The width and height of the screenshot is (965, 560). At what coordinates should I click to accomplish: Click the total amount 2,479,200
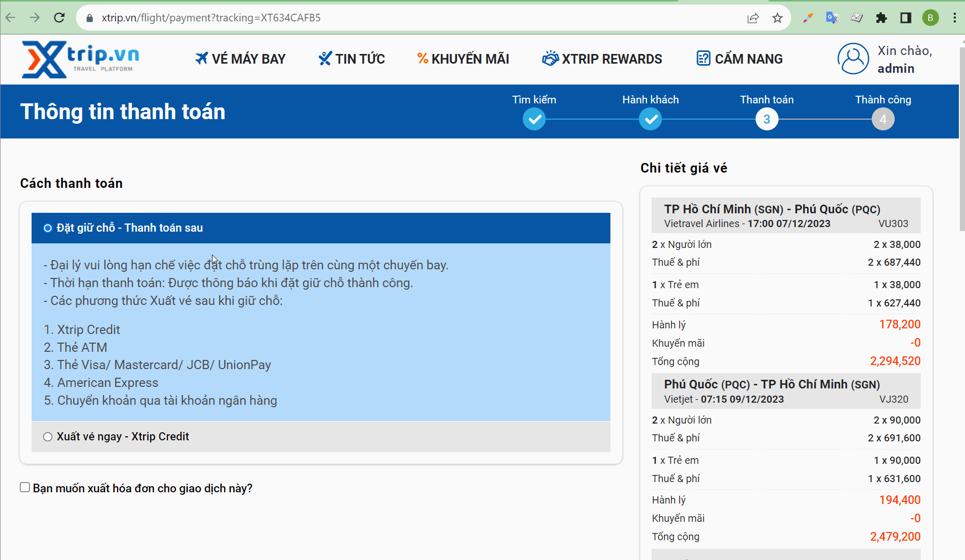pyautogui.click(x=895, y=537)
